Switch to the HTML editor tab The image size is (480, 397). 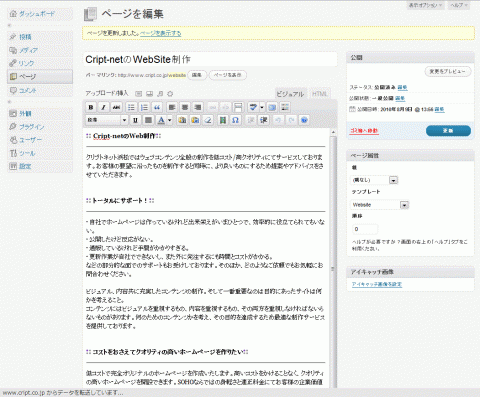(x=319, y=94)
